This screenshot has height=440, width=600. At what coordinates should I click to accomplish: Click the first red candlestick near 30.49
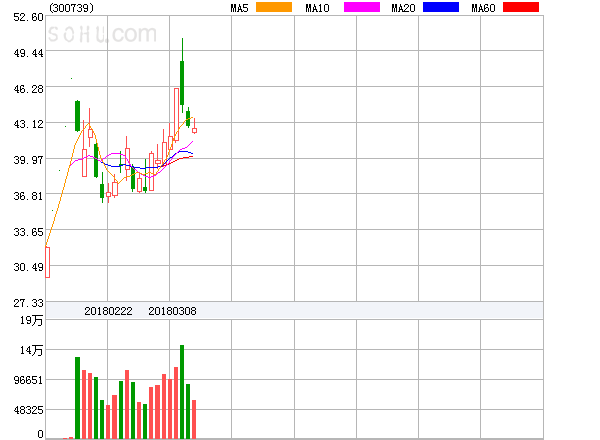click(47, 262)
